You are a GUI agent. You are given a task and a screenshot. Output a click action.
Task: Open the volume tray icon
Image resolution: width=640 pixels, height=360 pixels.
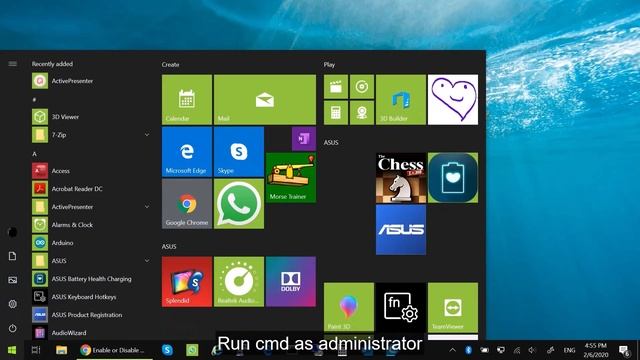pos(532,350)
